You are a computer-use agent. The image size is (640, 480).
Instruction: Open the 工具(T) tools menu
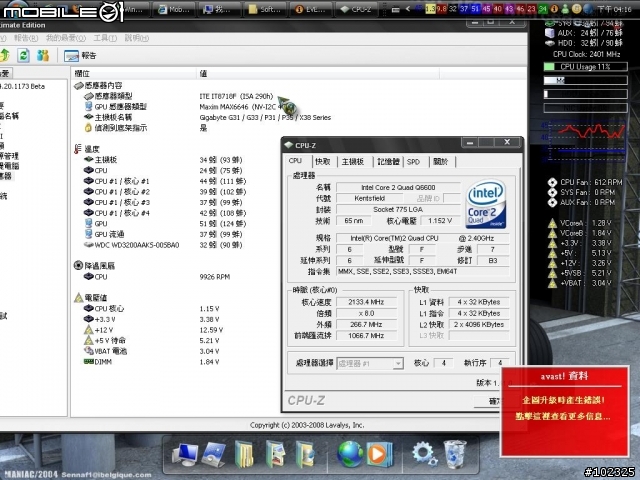tap(105, 38)
